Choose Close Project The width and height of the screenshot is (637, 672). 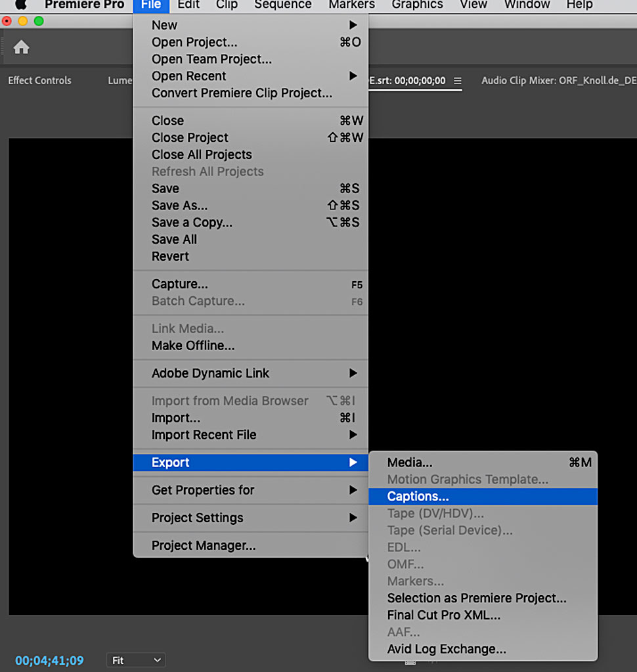[251, 137]
